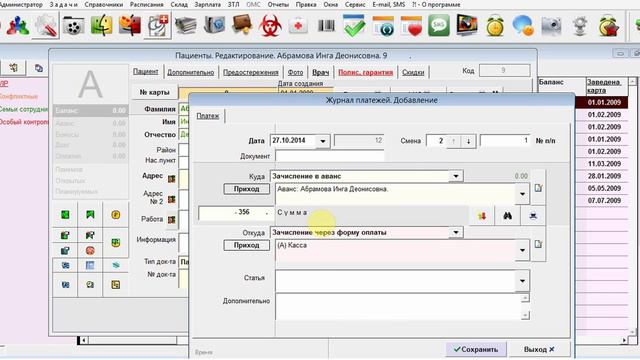Decrease Смена with the down arrow
640x360 pixels.
pyautogui.click(x=469, y=141)
